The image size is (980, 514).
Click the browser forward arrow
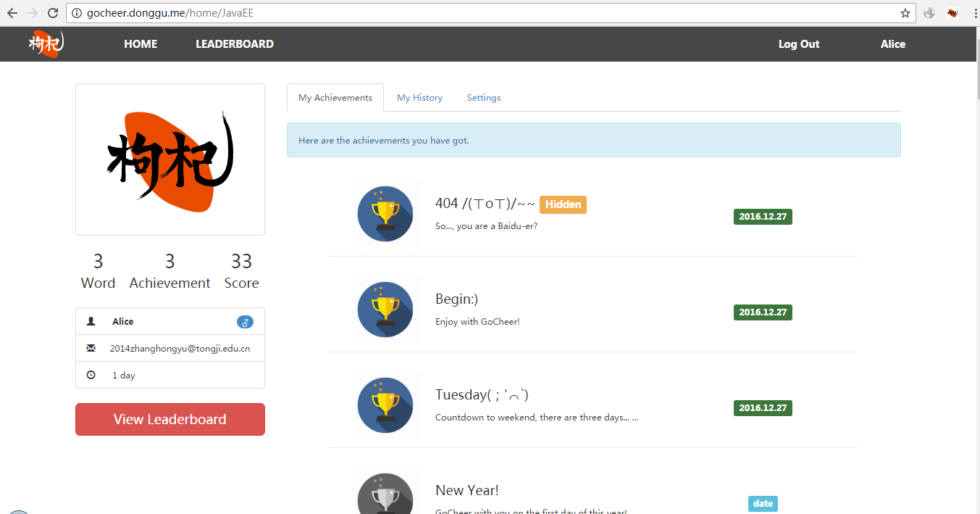coord(32,13)
